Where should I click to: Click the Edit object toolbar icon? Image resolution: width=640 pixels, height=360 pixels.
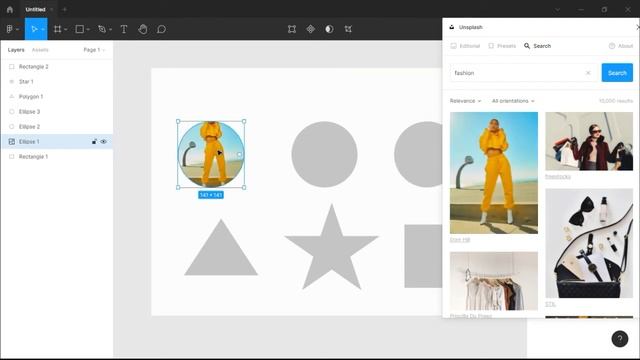pos(292,29)
